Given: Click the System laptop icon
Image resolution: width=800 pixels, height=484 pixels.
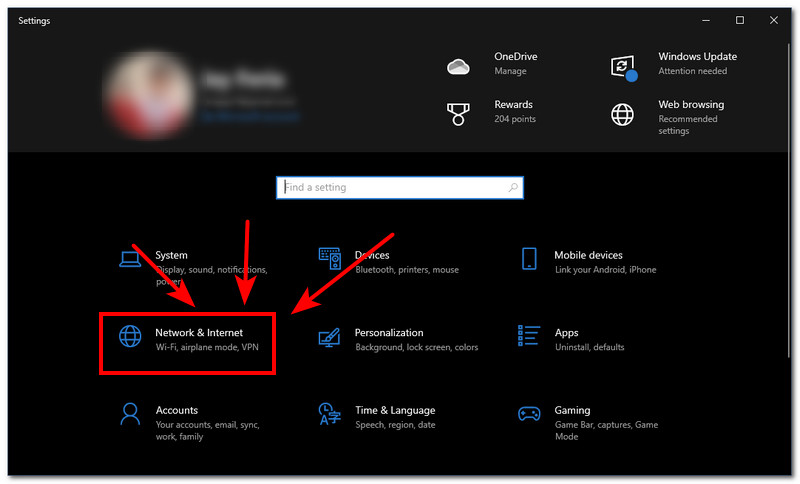Looking at the screenshot, I should coord(129,260).
